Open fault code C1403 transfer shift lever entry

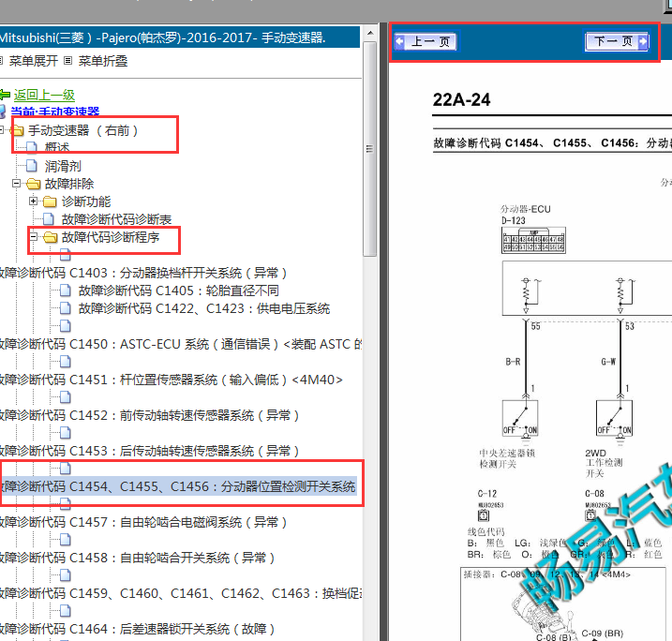tap(142, 273)
